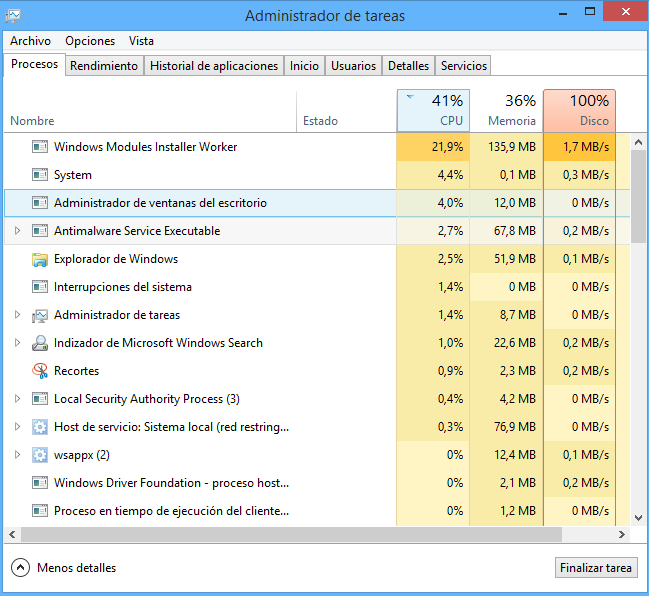The image size is (649, 596).
Task: Select the Explorador de Windows row name
Action: [x=116, y=259]
